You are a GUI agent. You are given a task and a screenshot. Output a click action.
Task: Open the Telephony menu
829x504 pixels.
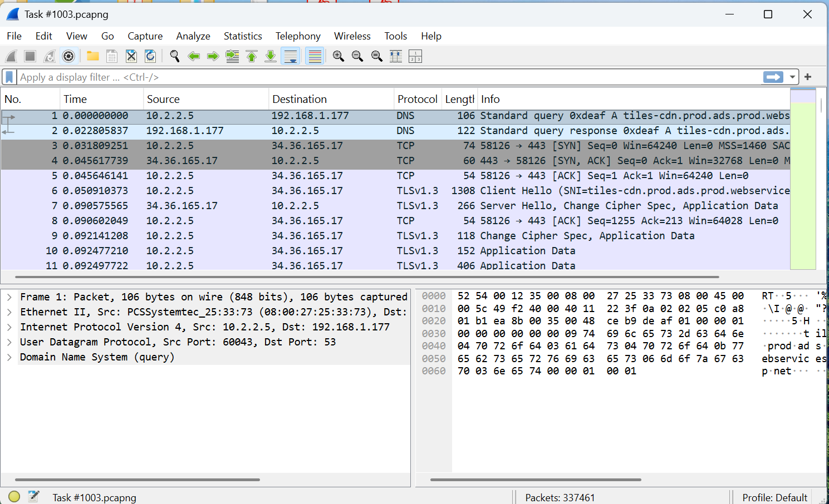(298, 36)
